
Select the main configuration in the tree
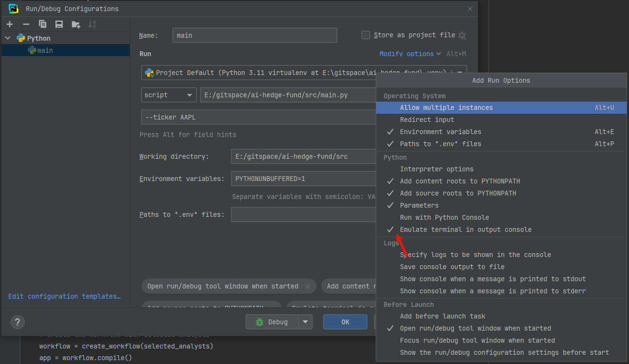point(65,50)
